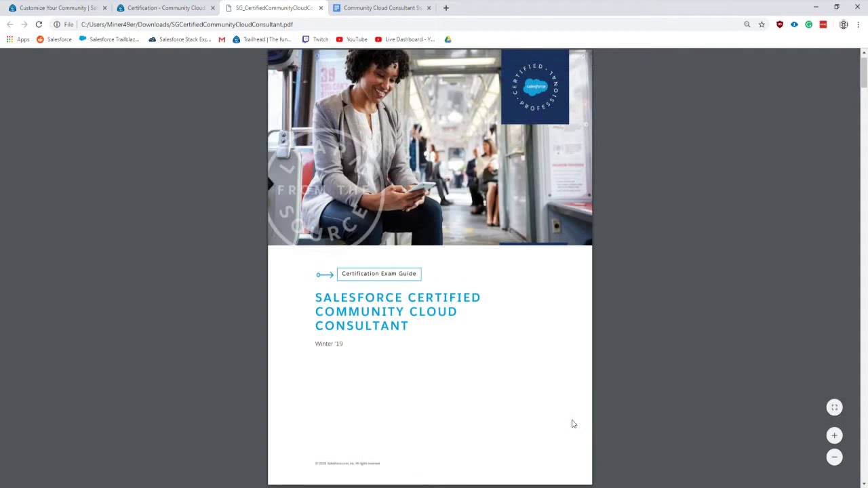
Task: Zoom in the PDF with plus button
Action: point(835,435)
